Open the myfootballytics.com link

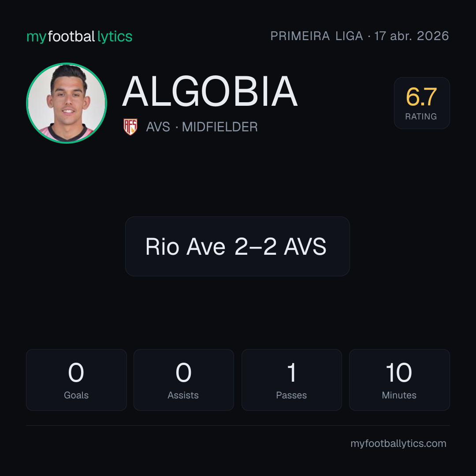(x=398, y=443)
